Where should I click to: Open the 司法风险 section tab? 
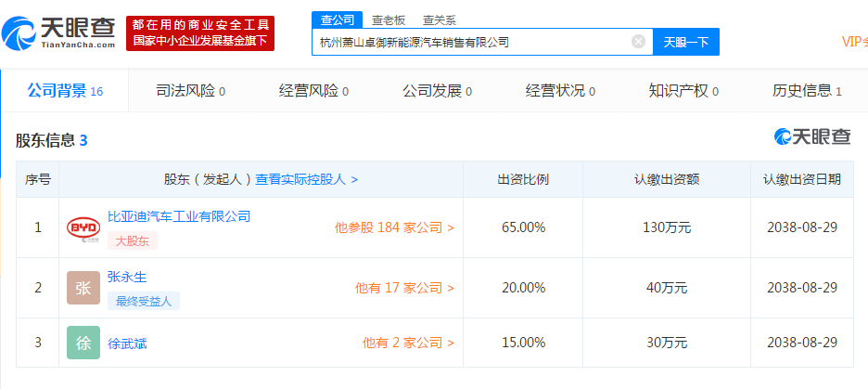click(x=190, y=91)
